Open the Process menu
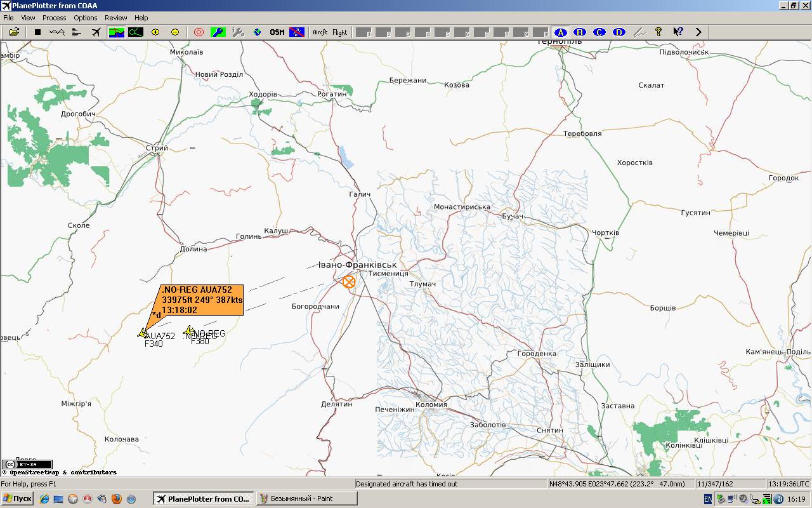Image resolution: width=812 pixels, height=508 pixels. point(55,18)
